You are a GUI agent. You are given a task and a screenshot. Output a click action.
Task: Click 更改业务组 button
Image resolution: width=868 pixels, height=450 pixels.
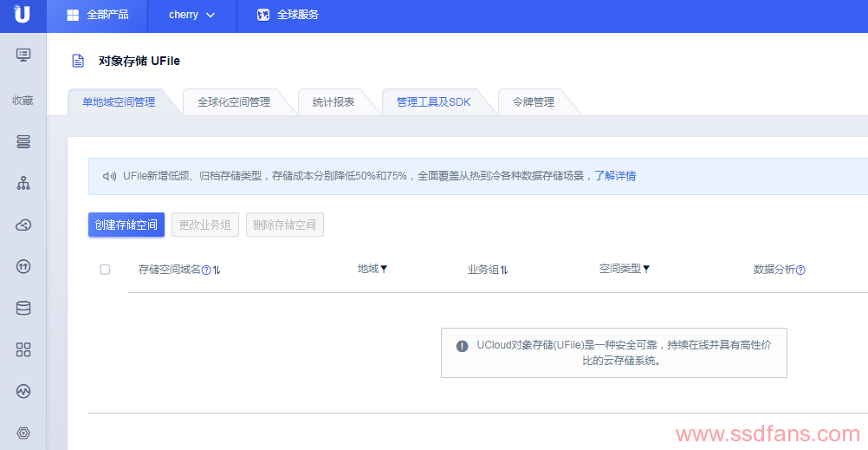[x=204, y=225]
